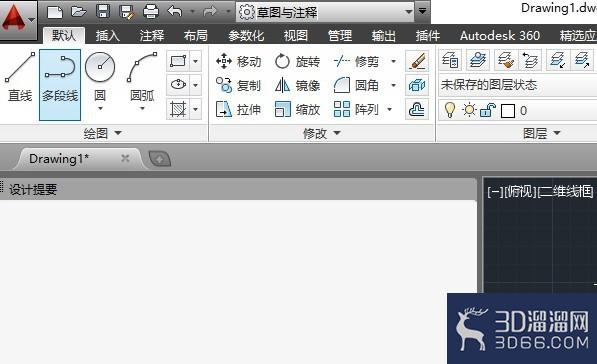The image size is (597, 364).
Task: Open the 插件 ribbon tab
Action: pos(428,35)
